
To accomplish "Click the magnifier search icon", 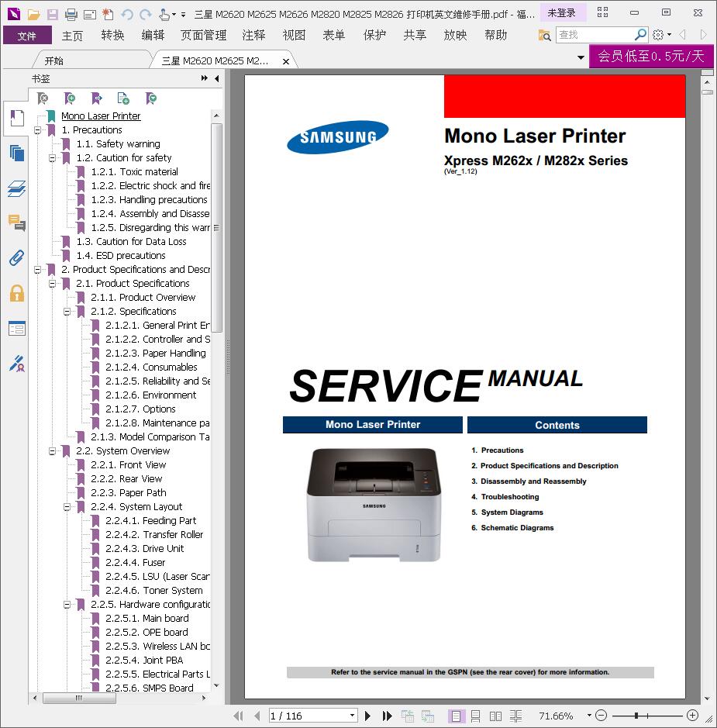I will tap(640, 34).
